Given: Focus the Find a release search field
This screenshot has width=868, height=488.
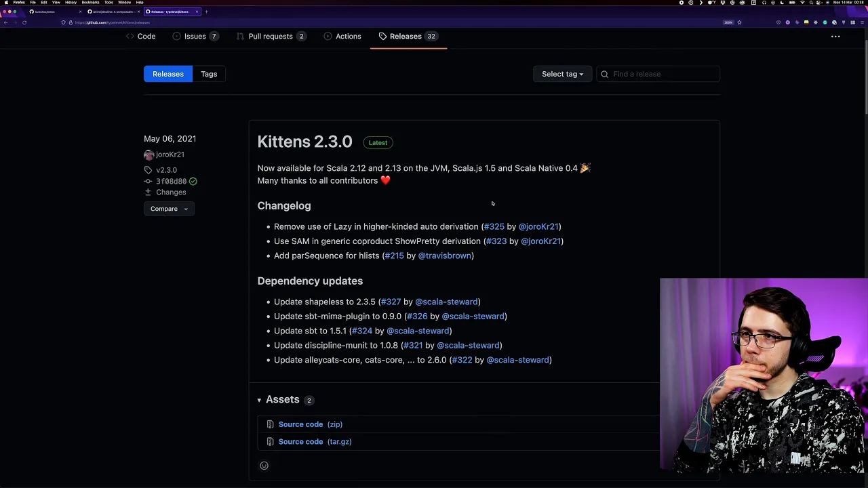Looking at the screenshot, I should click(x=658, y=74).
